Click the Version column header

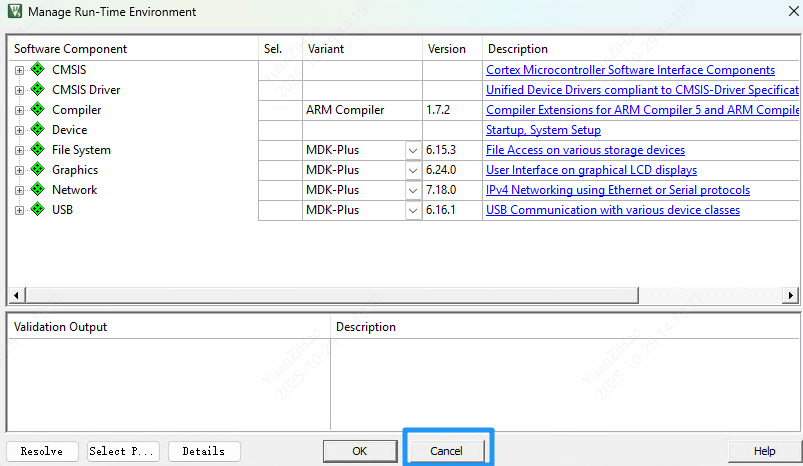pos(447,49)
